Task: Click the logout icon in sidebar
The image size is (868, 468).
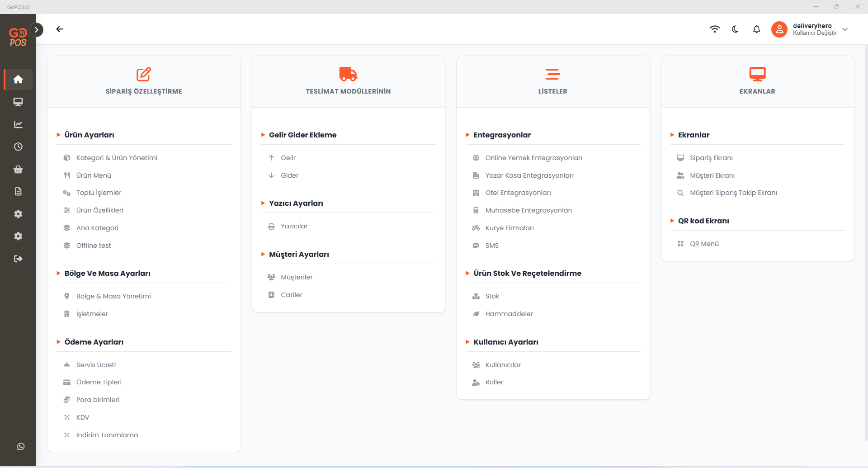Action: [x=18, y=259]
